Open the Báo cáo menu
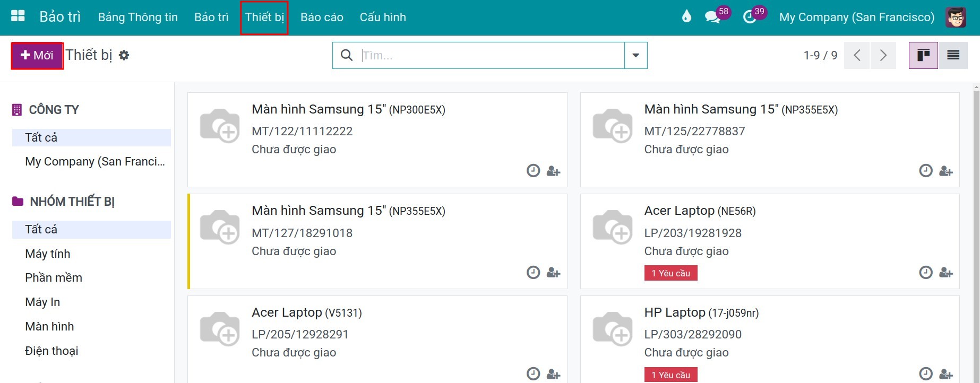This screenshot has width=980, height=383. tap(322, 17)
